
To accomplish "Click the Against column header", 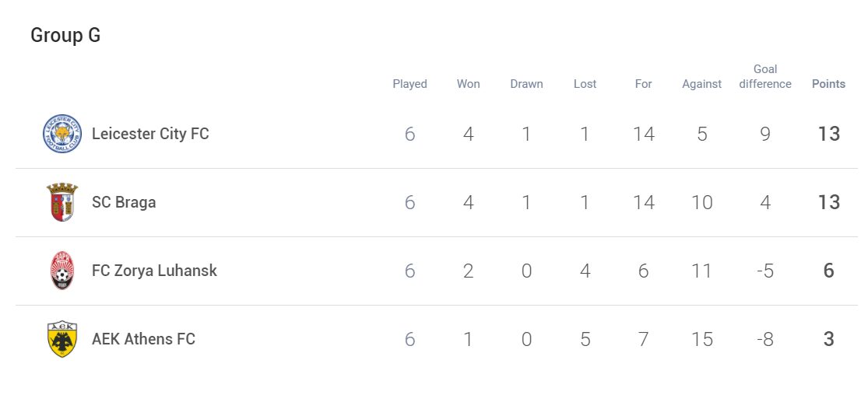I will (702, 84).
